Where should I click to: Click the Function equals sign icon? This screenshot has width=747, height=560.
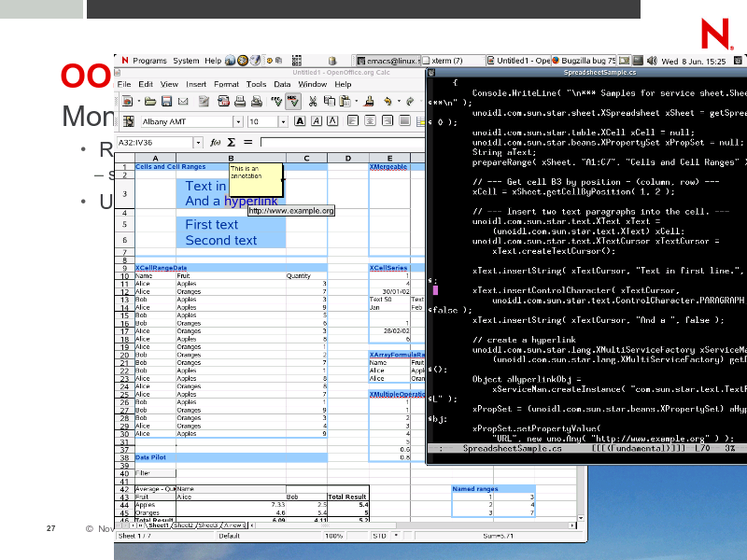[247, 143]
